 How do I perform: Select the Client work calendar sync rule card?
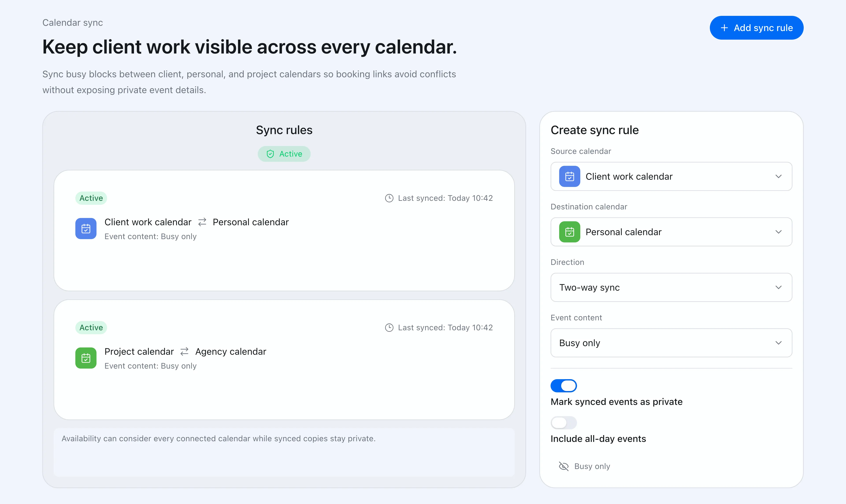284,231
